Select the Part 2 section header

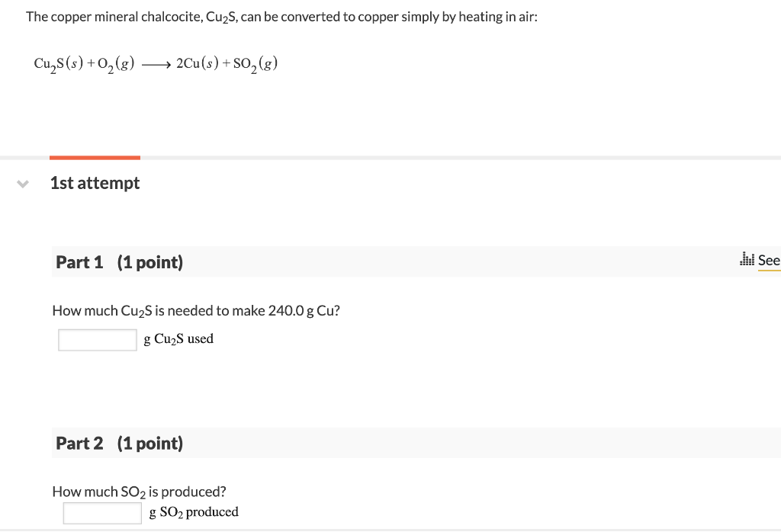point(118,443)
